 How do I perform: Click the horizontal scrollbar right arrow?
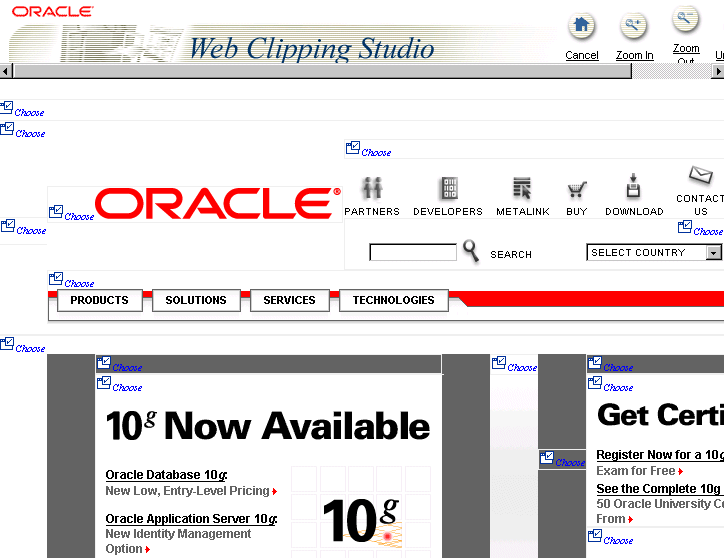tap(718, 72)
